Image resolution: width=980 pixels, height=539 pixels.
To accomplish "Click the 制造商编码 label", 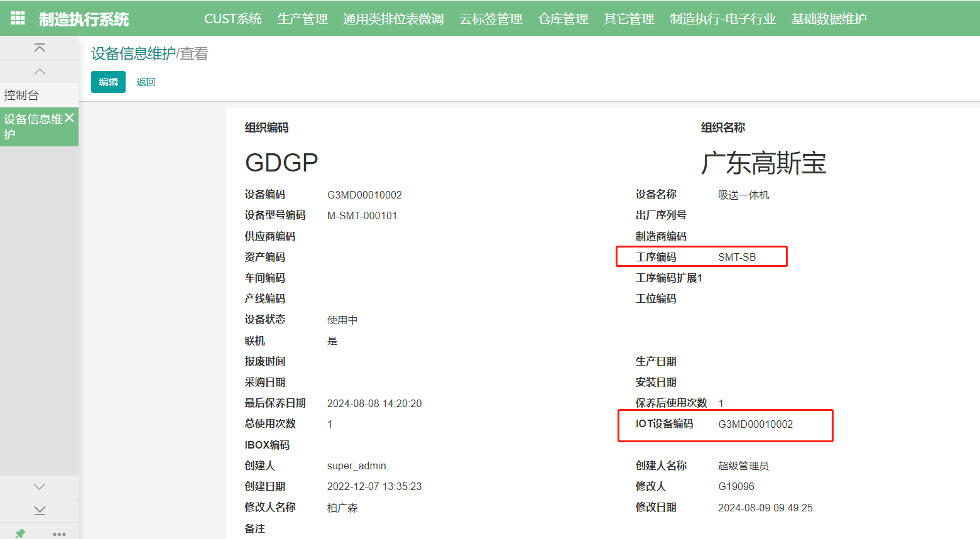I will [661, 236].
